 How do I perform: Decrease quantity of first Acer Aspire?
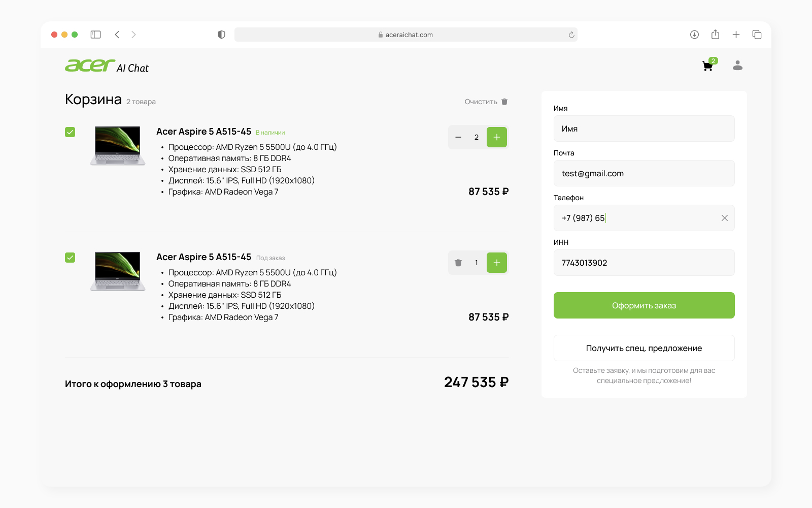tap(458, 137)
